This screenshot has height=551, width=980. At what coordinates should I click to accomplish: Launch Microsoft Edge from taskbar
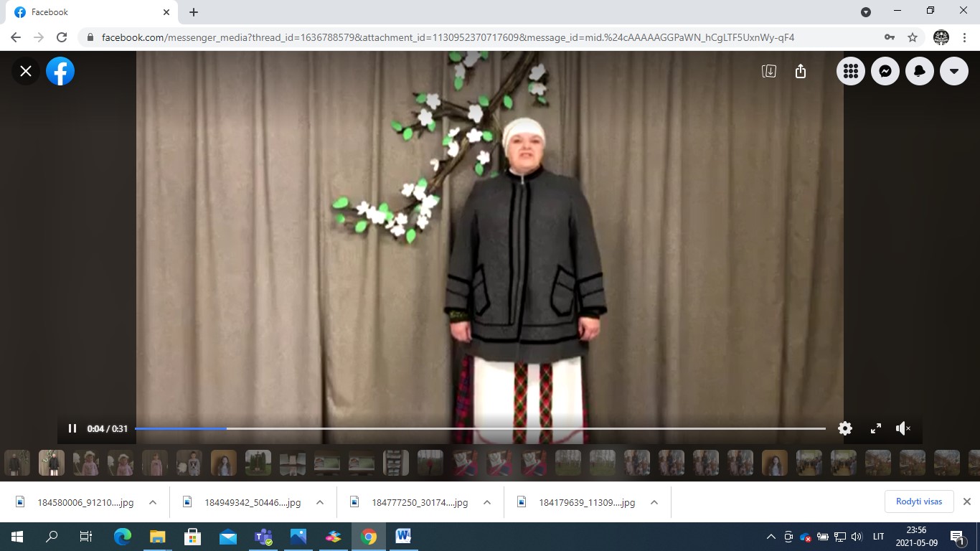point(123,537)
